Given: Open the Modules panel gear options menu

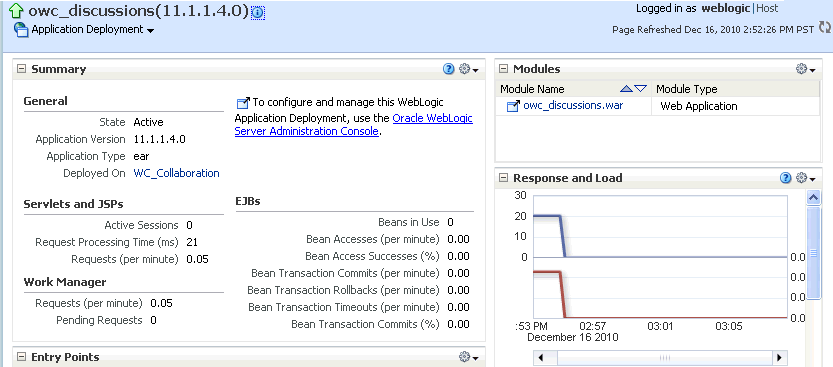Looking at the screenshot, I should point(805,69).
